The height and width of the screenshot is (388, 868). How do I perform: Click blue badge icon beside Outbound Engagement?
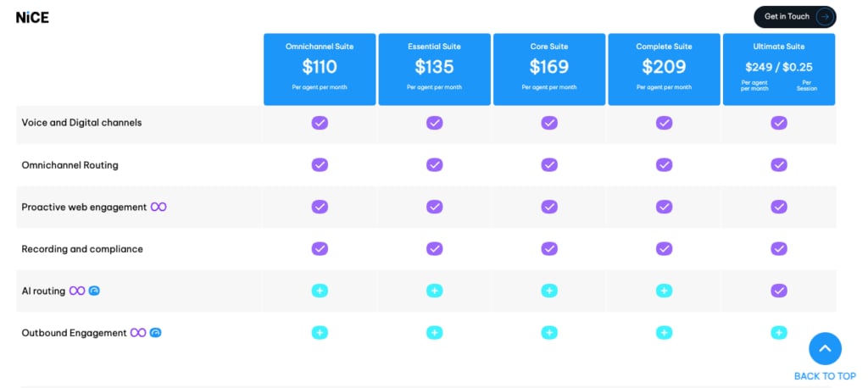156,333
